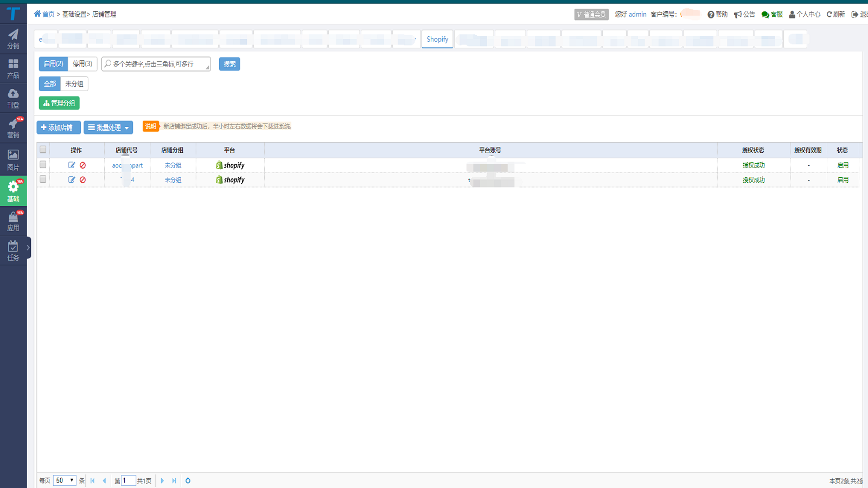Viewport: 868px width, 488px height.
Task: Click the shopify logo in second row
Action: coord(230,180)
